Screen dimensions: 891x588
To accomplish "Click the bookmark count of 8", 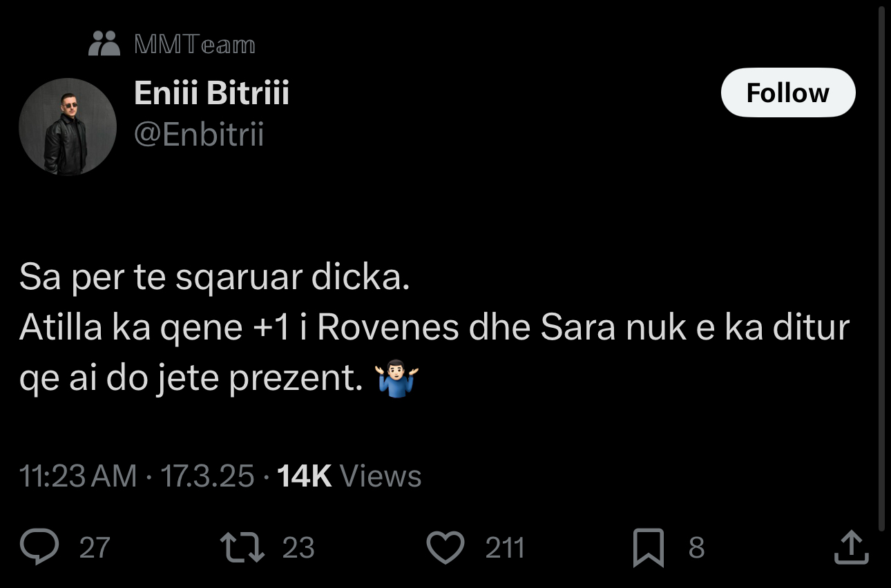I will (x=696, y=548).
